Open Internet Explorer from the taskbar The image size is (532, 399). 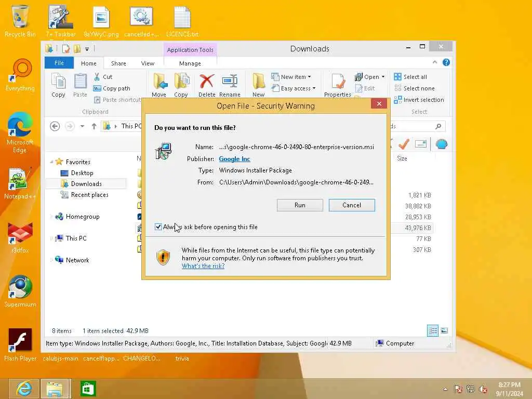click(24, 389)
